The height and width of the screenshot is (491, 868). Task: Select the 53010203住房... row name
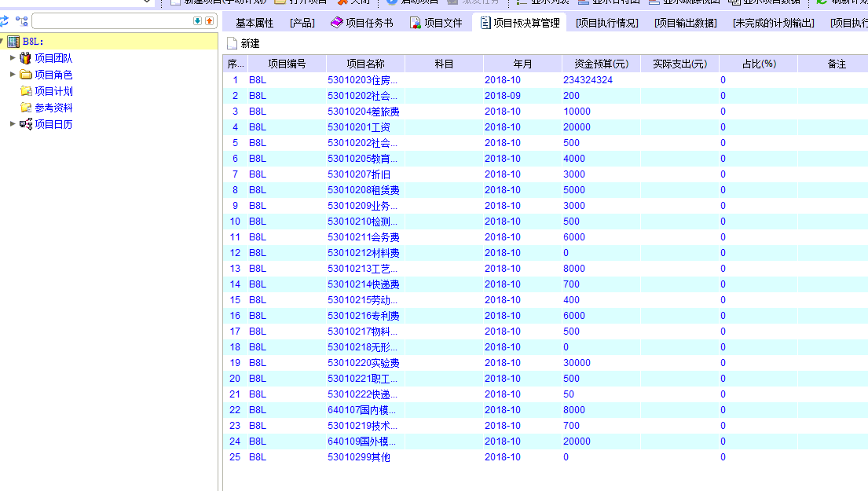(363, 80)
